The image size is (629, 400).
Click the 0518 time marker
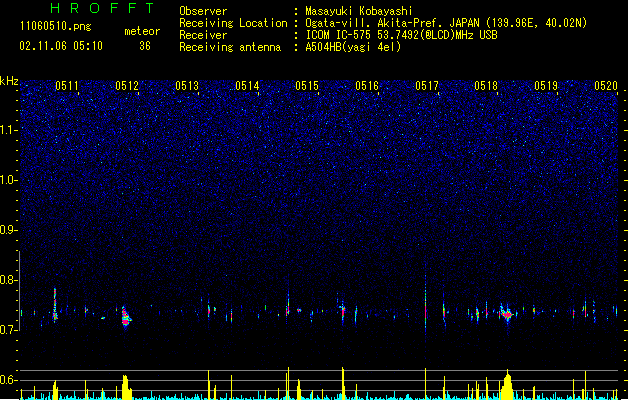click(486, 86)
